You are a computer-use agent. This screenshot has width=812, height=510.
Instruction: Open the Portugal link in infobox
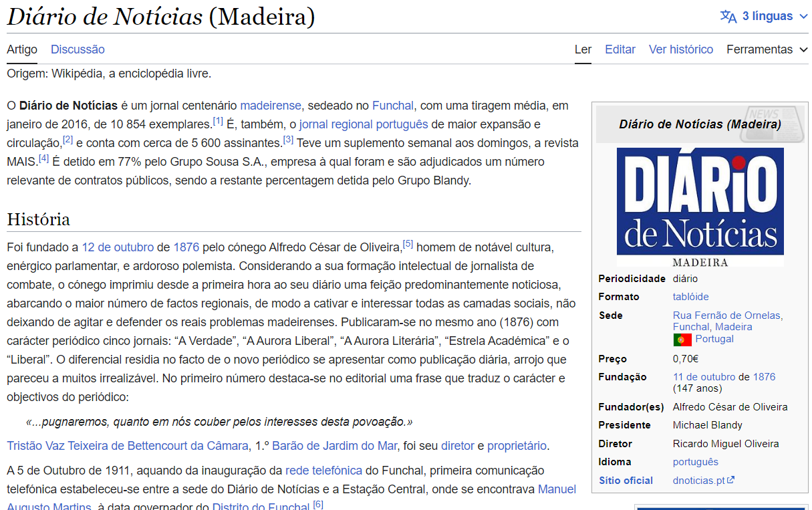[714, 339]
